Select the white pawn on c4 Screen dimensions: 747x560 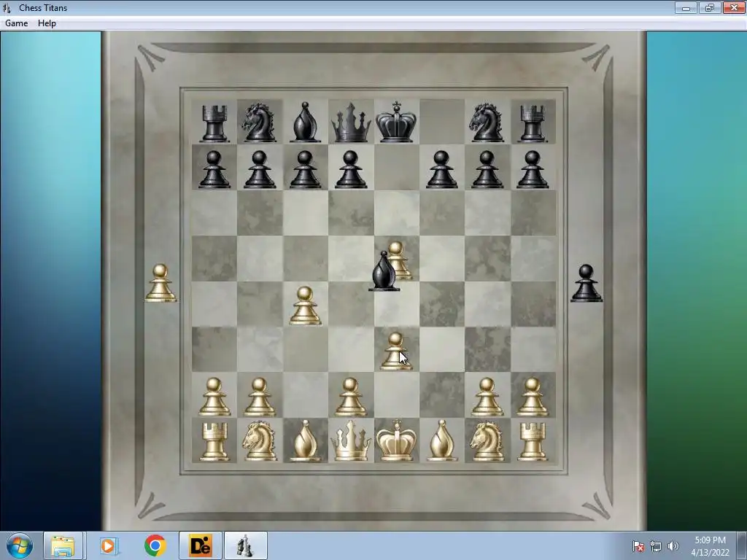pos(306,306)
